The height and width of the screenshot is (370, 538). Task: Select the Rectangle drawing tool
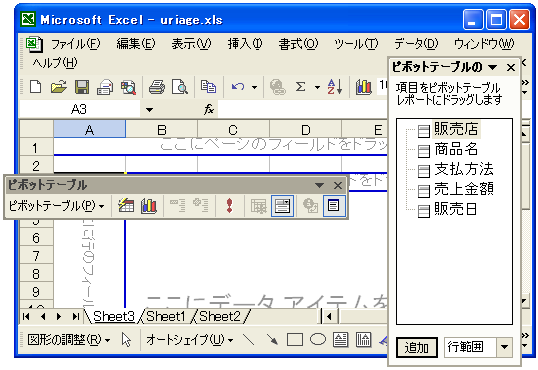[x=295, y=340]
